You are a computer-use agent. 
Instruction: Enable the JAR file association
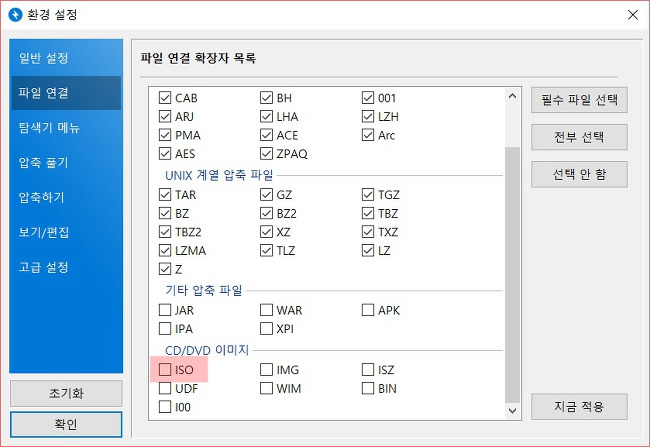click(x=165, y=310)
